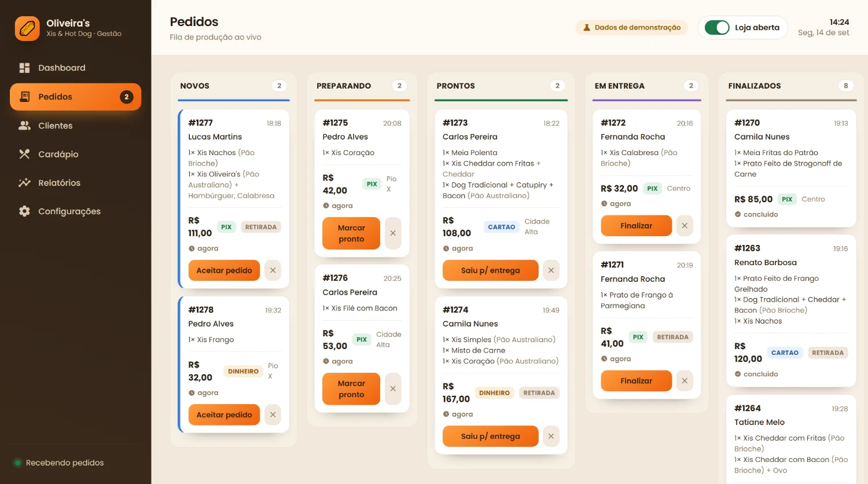Cancel order #1273 using its X button

551,270
